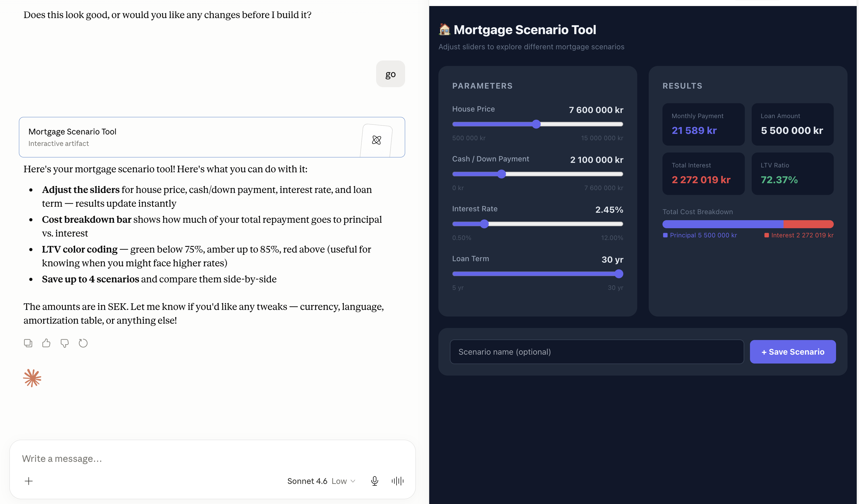Click the blue principal segment of breakdown bar
This screenshot has height=504, width=859.
point(723,224)
